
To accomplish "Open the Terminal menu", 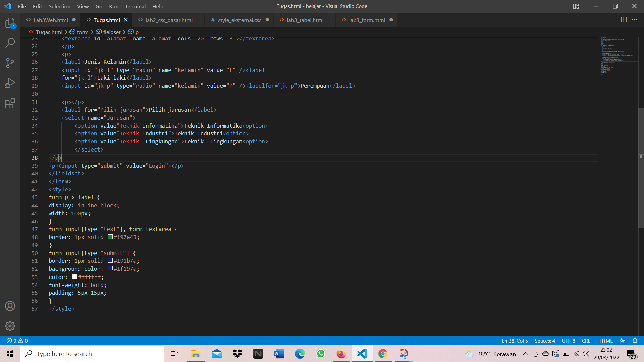I will tap(135, 6).
